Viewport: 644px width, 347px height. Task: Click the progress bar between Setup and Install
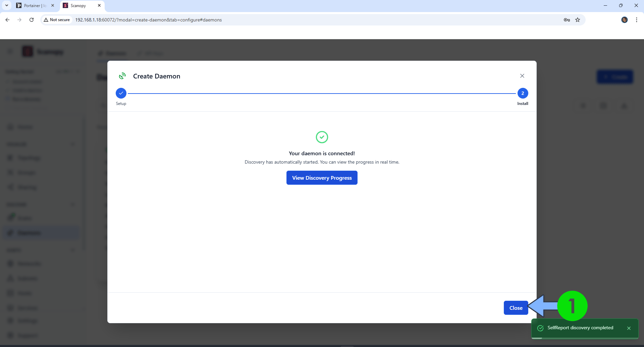(322, 93)
